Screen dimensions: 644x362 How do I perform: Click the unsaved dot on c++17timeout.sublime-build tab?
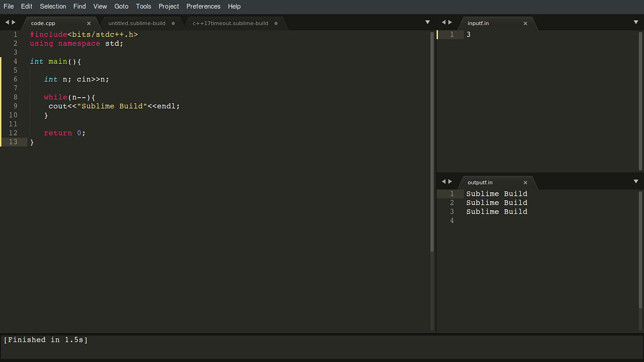276,23
